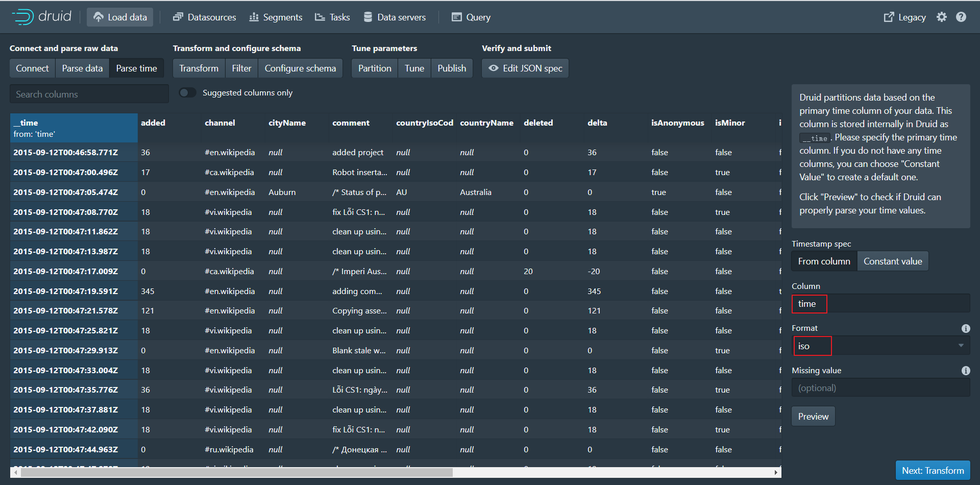Switch to the Tasks view
Image resolution: width=980 pixels, height=485 pixels.
pyautogui.click(x=332, y=17)
